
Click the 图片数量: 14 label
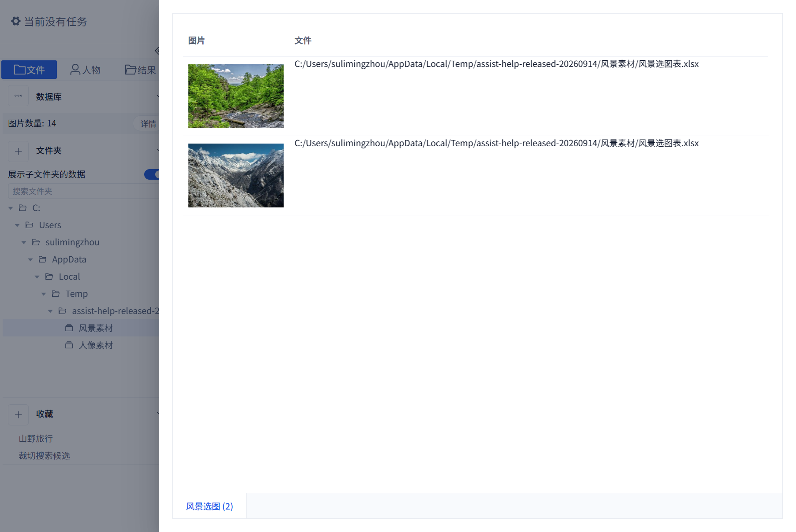[32, 123]
